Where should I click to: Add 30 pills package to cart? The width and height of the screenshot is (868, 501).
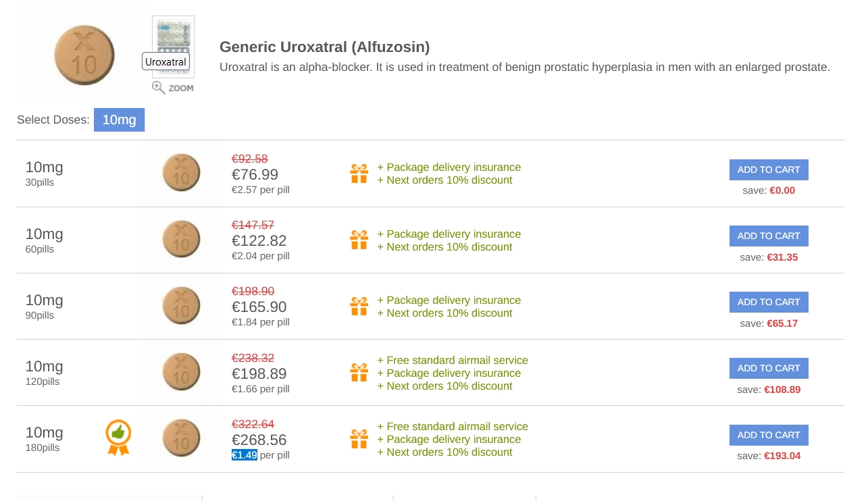coord(769,169)
